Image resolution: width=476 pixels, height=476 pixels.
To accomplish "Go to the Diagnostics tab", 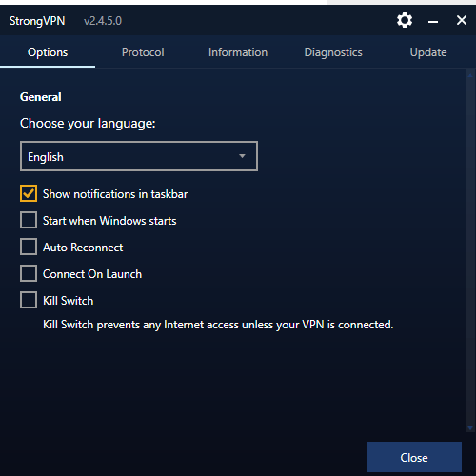I will coord(333,52).
